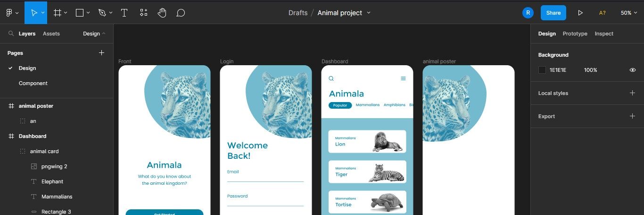Add an export setting with plus
The width and height of the screenshot is (644, 215).
633,116
